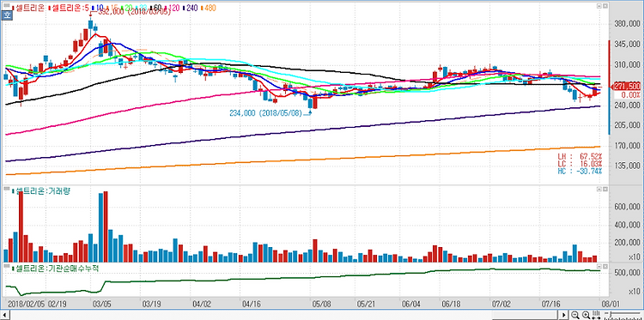Image resolution: width=644 pixels, height=320 pixels.
Task: Click the scrollbar right arrow
Action: tap(564, 315)
